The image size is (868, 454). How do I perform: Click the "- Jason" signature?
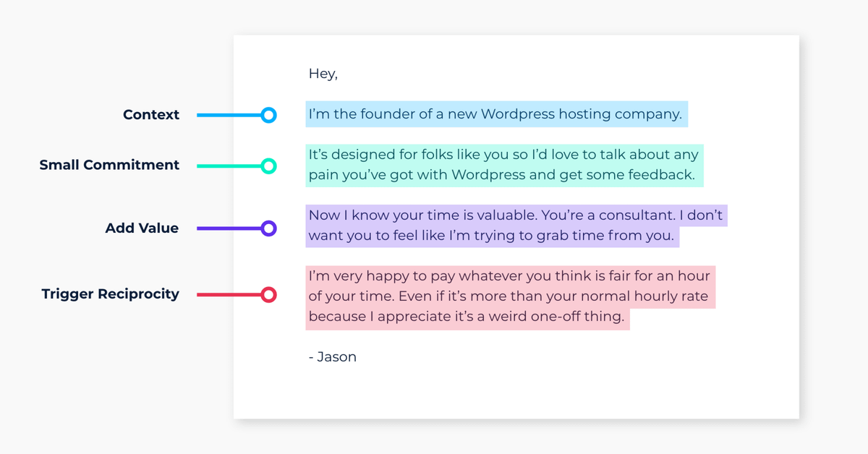tap(333, 357)
